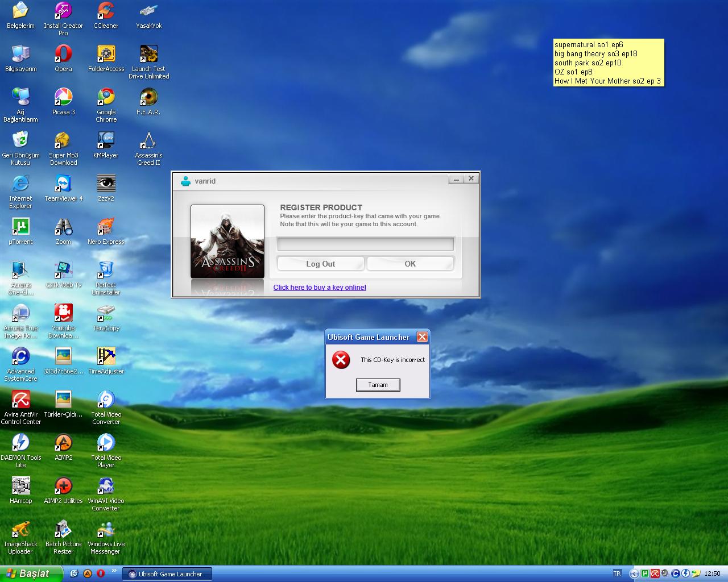This screenshot has height=582, width=728.
Task: Select the Launch Test Drive Unlimited icon
Action: pyautogui.click(x=148, y=62)
